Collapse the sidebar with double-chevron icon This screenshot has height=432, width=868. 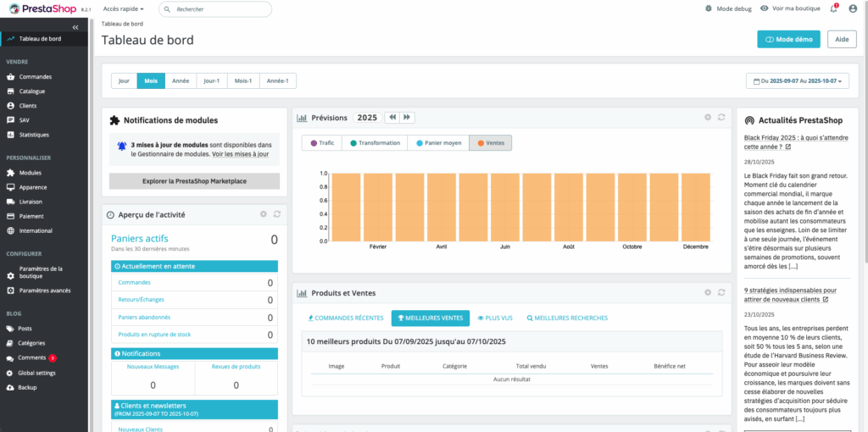pos(75,27)
